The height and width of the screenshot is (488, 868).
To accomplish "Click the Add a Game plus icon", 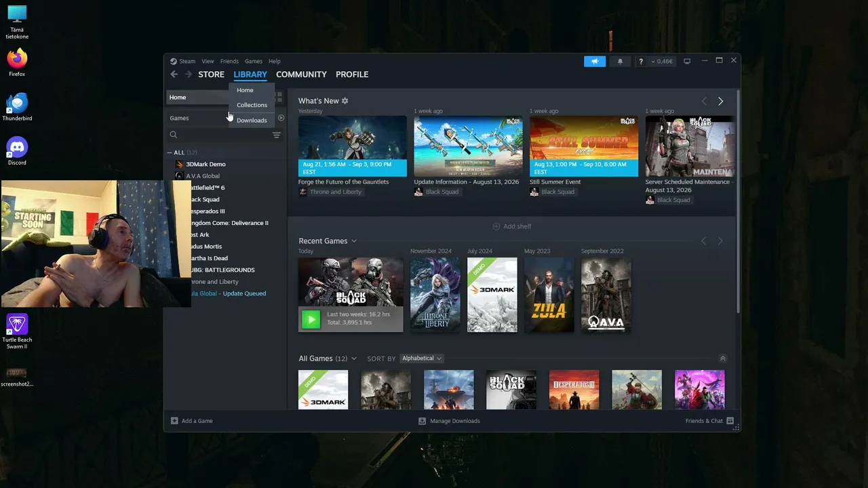I will coord(174,421).
